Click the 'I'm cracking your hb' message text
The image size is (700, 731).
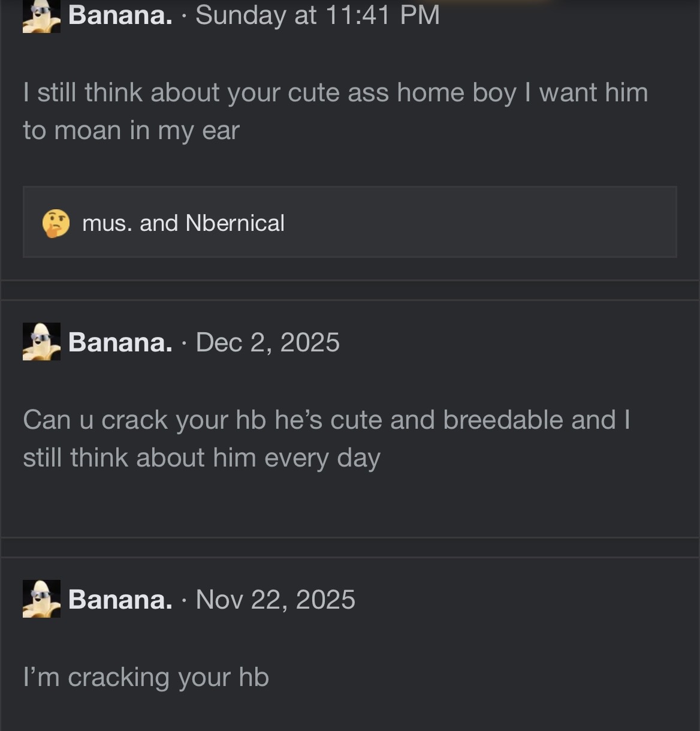[146, 677]
